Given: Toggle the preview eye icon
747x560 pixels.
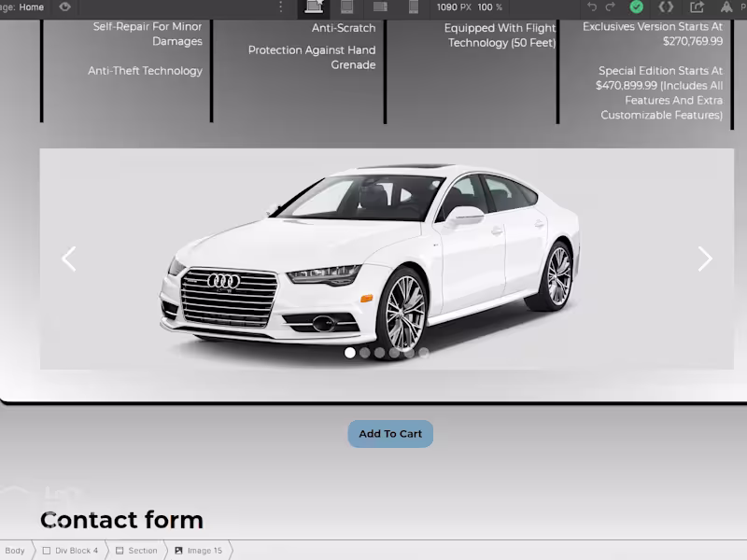Looking at the screenshot, I should point(64,7).
